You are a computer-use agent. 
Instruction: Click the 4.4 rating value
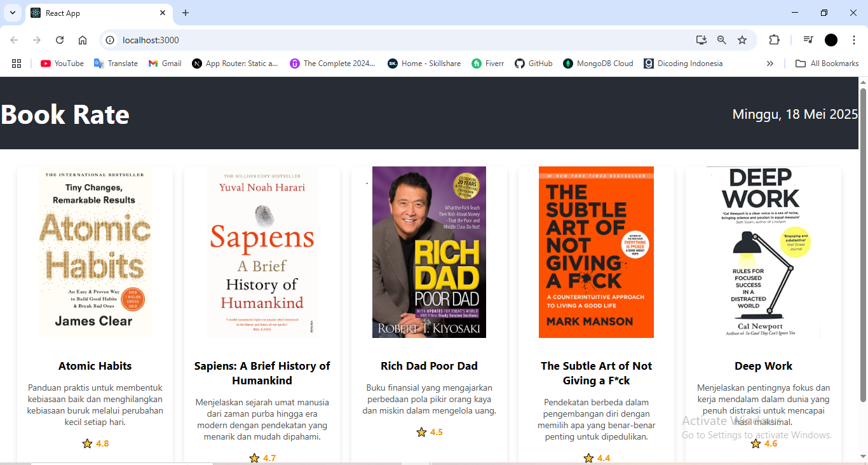tap(604, 458)
